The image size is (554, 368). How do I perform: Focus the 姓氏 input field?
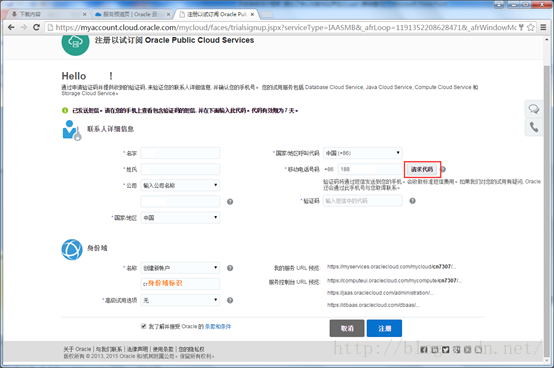(x=180, y=169)
